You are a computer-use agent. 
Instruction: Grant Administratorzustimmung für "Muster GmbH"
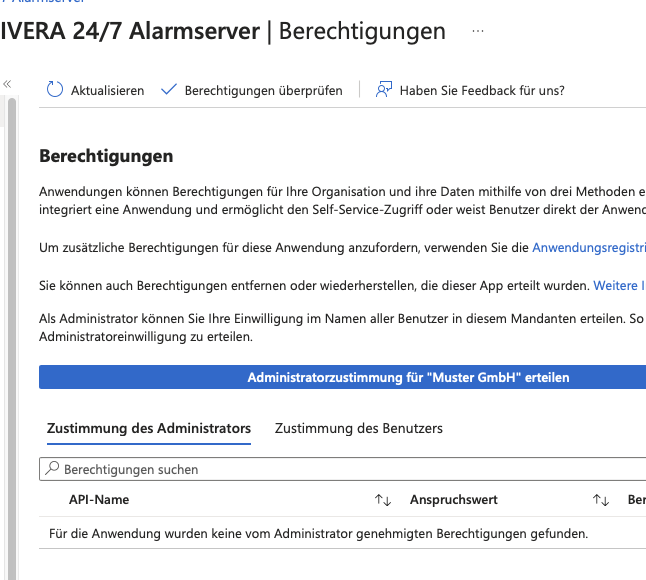point(342,377)
